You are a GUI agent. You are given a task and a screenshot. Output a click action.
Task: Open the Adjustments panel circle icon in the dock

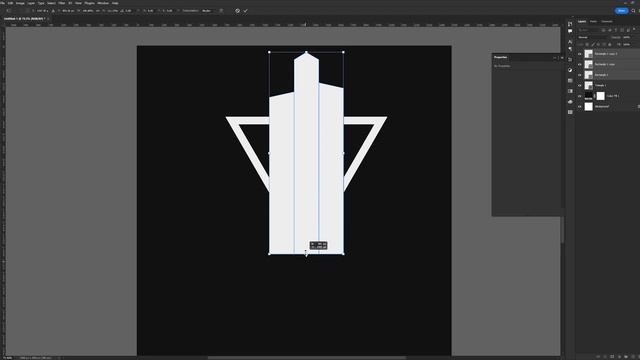tap(570, 70)
